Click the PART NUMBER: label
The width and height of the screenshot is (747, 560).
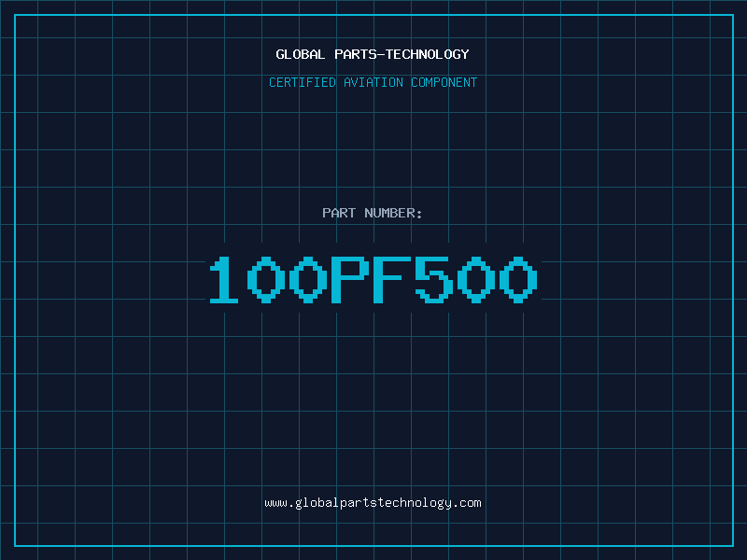372,213
